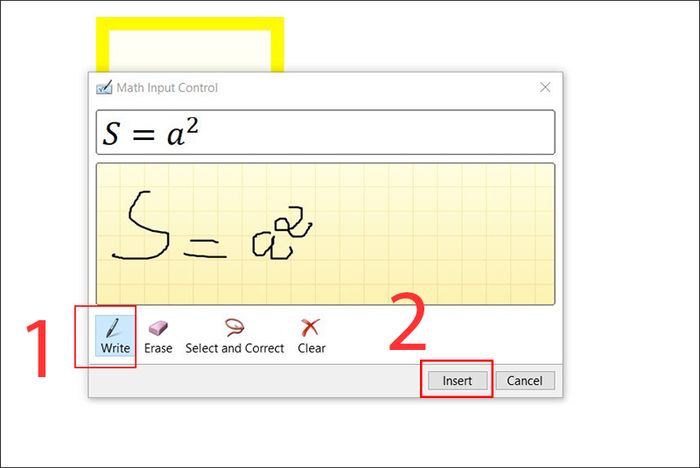Activate the Select and Correct lasso tool

click(234, 336)
